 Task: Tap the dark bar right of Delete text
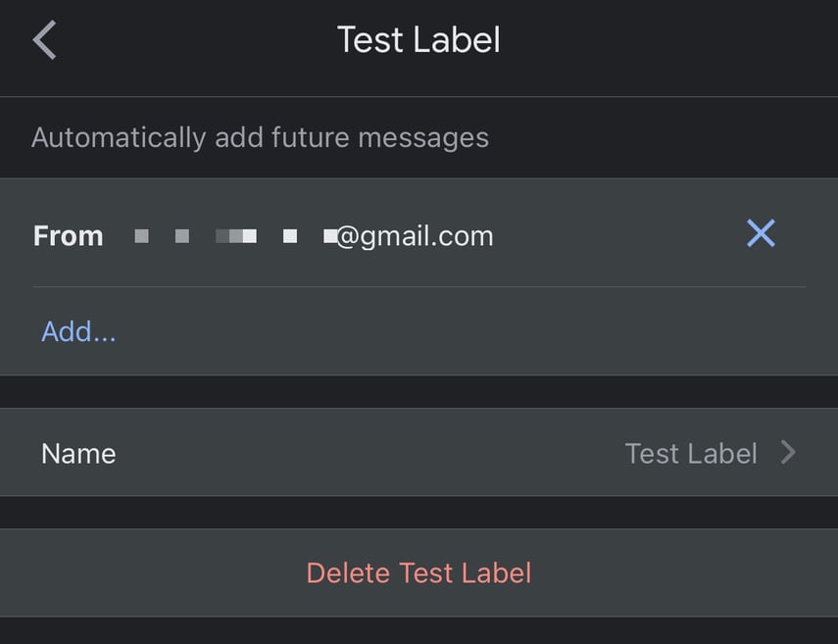(x=686, y=572)
